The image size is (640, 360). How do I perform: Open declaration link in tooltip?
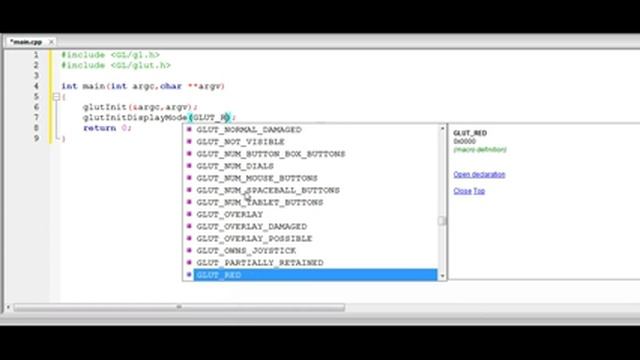(479, 174)
